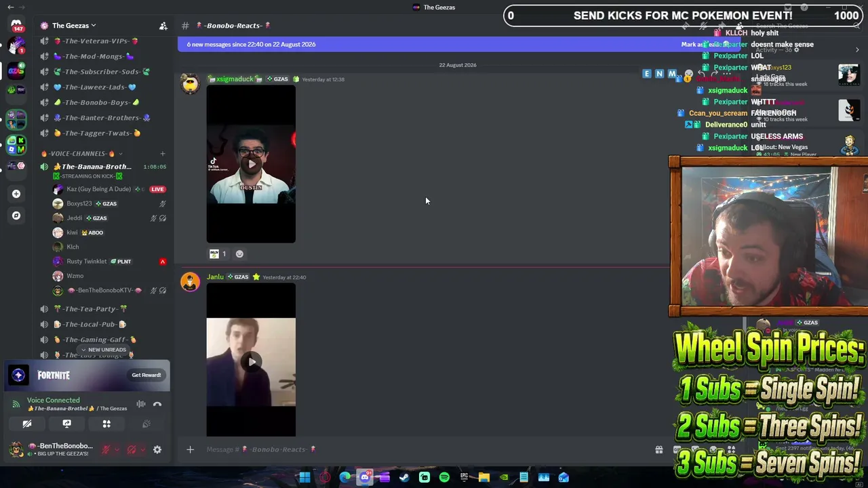Open Epic Games Launcher from the taskbar

[464, 477]
